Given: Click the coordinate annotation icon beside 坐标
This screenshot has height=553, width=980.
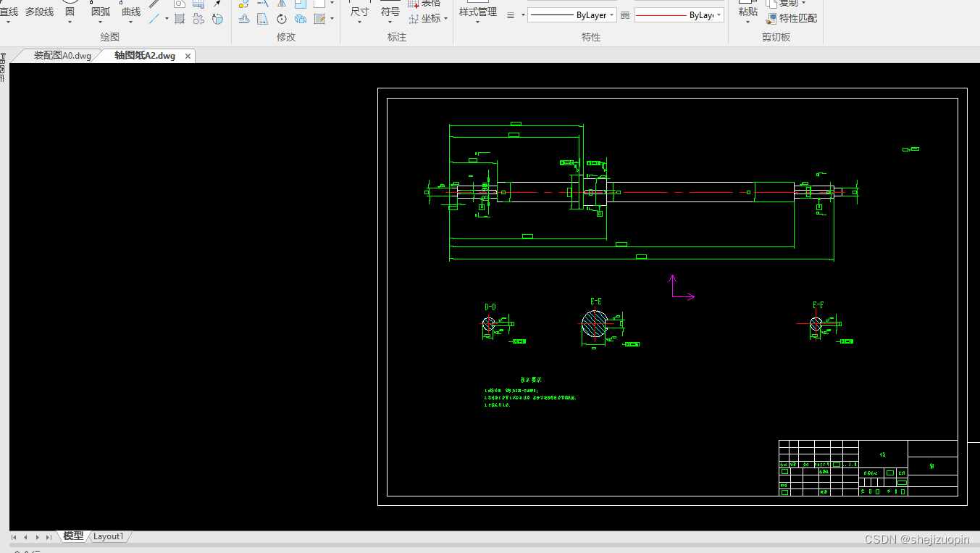Looking at the screenshot, I should 414,18.
